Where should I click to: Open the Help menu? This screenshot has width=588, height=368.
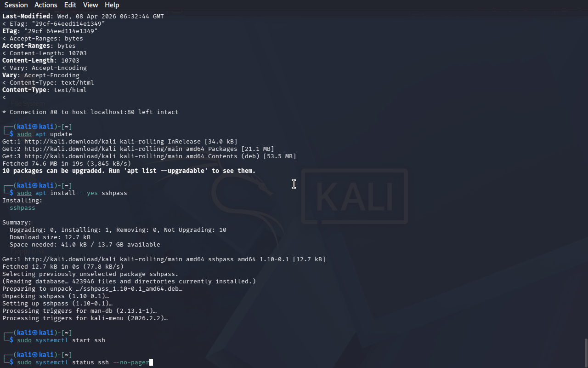tap(112, 5)
